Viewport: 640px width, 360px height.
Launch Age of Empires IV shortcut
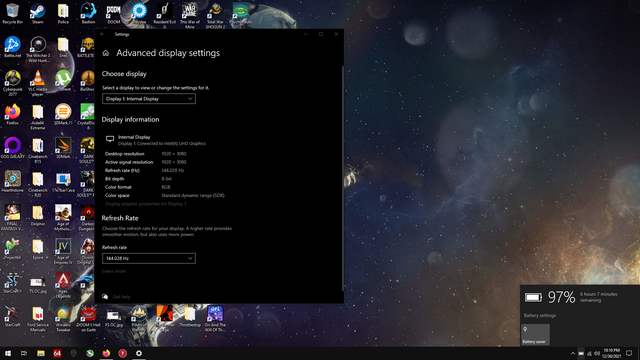[63, 251]
